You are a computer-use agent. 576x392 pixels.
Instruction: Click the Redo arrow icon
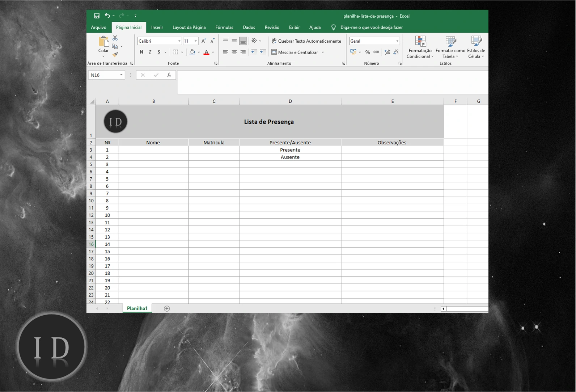tap(122, 16)
